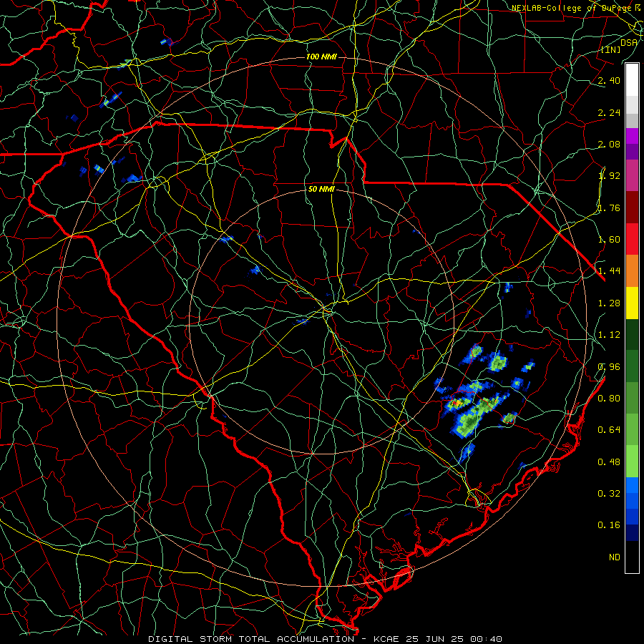
Task: Click the 50 NMI range ring label
Action: [x=321, y=189]
